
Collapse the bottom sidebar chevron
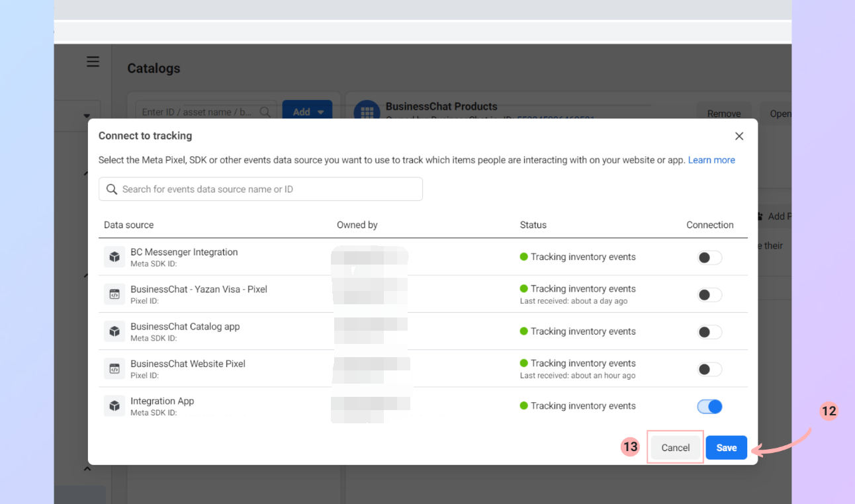point(87,469)
